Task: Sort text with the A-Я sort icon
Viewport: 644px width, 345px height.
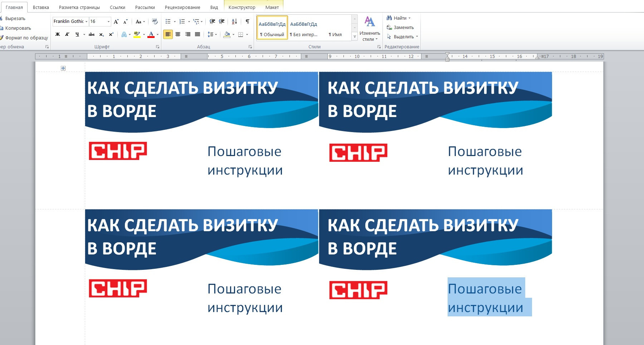Action: click(x=234, y=22)
